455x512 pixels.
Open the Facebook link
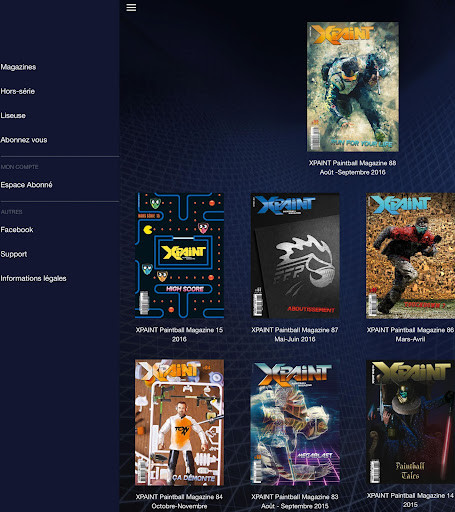(x=17, y=230)
